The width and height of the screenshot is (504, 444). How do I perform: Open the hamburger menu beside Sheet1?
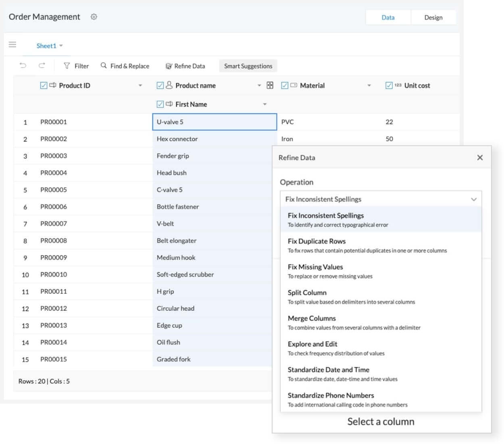pos(12,45)
